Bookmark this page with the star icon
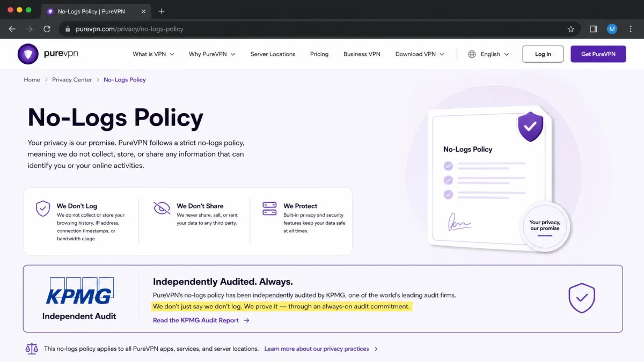The width and height of the screenshot is (644, 362). pos(571,29)
